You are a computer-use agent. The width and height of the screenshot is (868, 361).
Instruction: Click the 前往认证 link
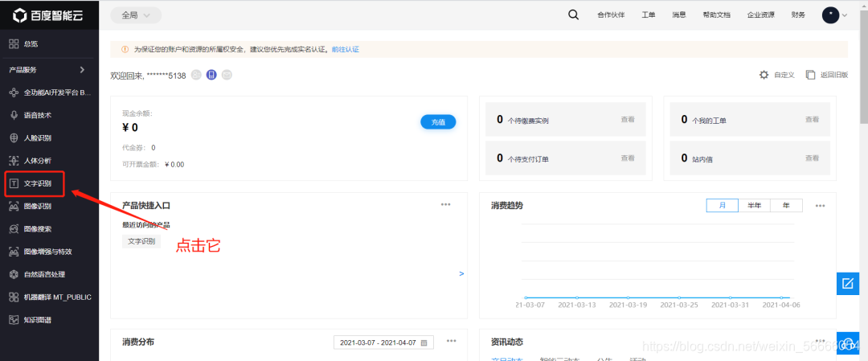(346, 49)
